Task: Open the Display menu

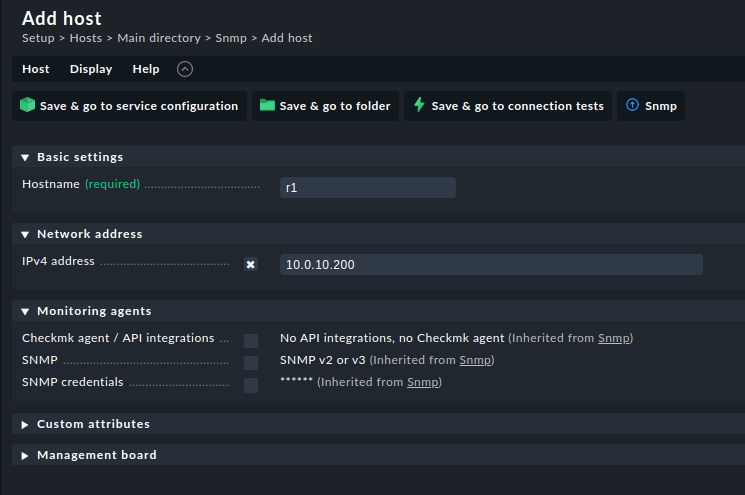Action: point(91,69)
